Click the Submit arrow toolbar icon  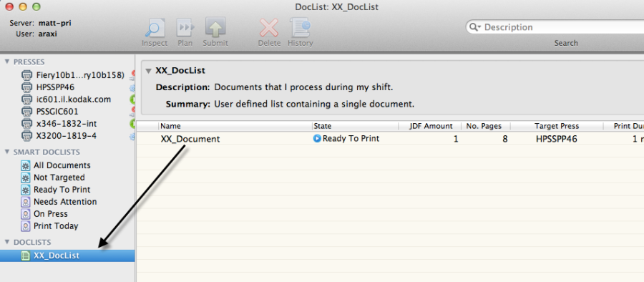(215, 27)
